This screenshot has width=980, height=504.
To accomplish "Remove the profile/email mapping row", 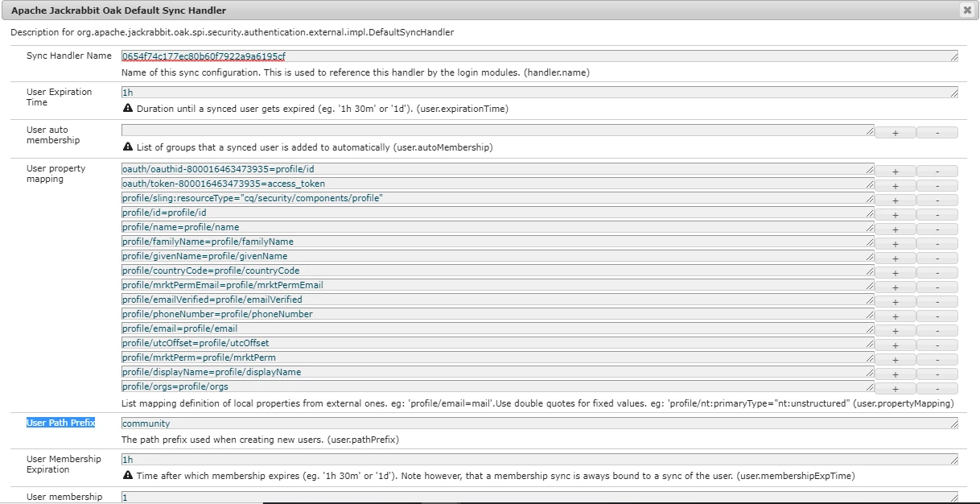I will [937, 331].
